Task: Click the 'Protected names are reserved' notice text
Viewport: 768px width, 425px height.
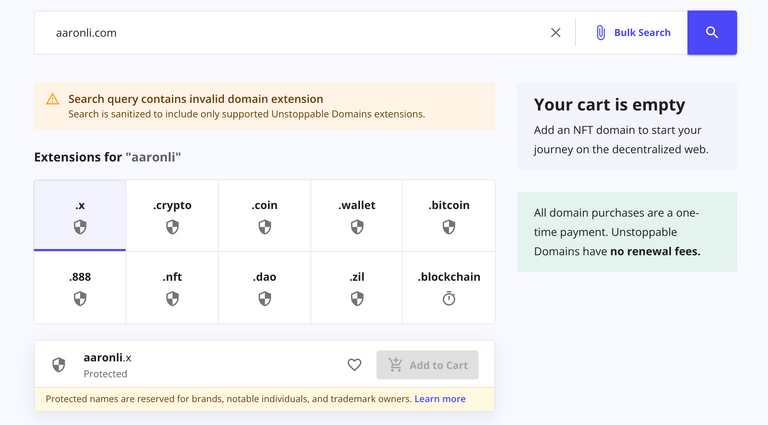Action: click(x=228, y=399)
